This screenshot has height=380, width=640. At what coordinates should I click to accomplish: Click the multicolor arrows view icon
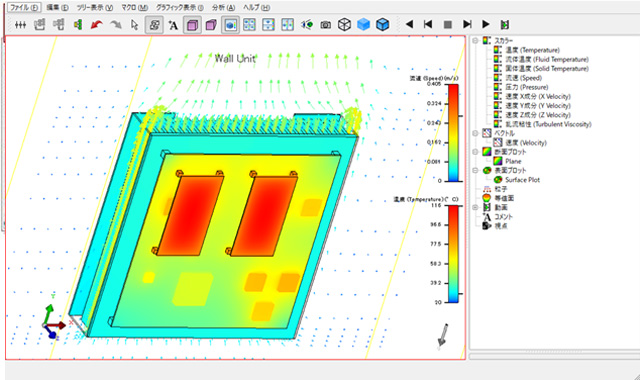point(287,25)
